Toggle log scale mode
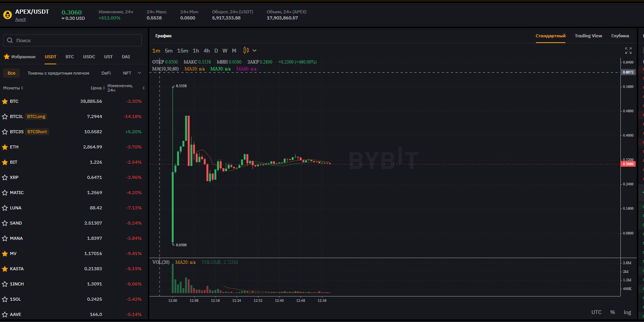Screen dimensions: 644x322 627,312
